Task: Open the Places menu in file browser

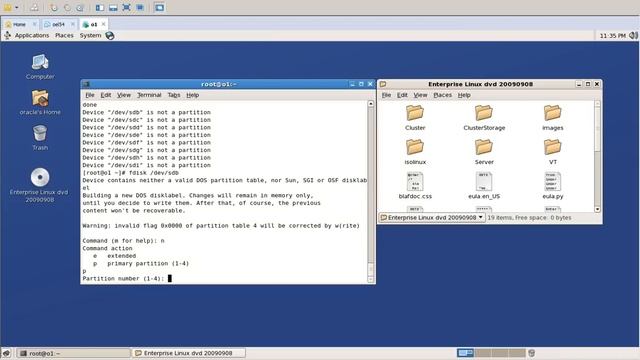Action: coord(442,95)
